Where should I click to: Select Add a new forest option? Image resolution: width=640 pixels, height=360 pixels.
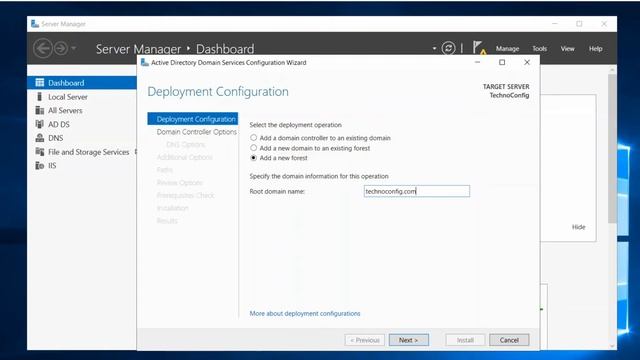tap(253, 158)
